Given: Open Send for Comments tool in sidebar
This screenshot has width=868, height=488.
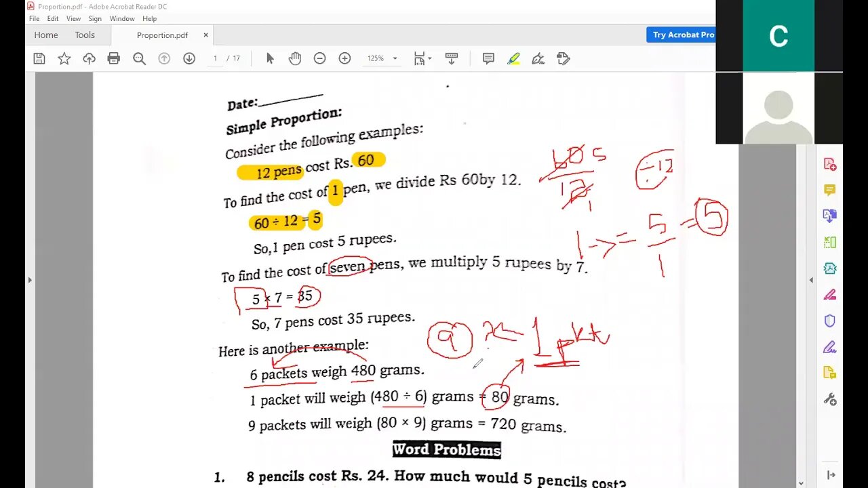Looking at the screenshot, I should click(830, 373).
